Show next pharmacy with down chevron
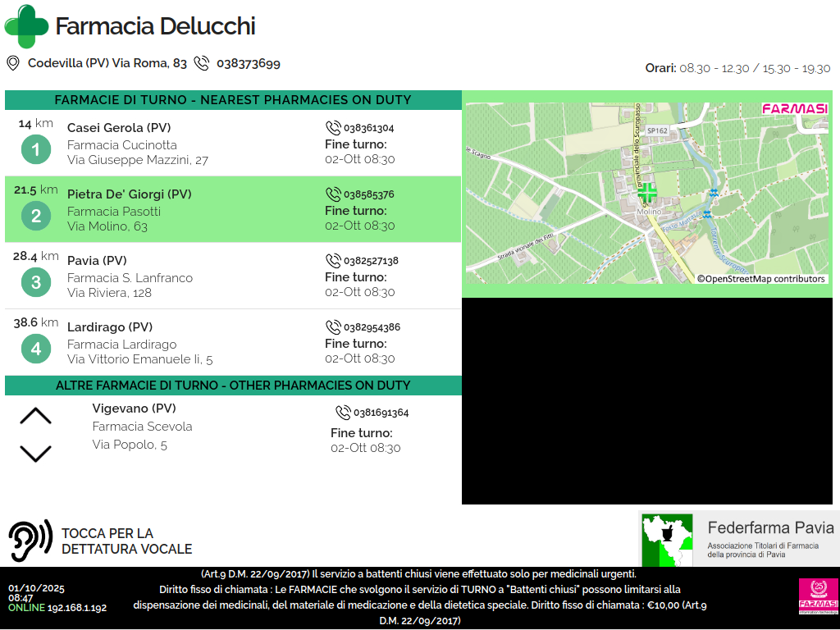The width and height of the screenshot is (840, 630). click(x=35, y=453)
